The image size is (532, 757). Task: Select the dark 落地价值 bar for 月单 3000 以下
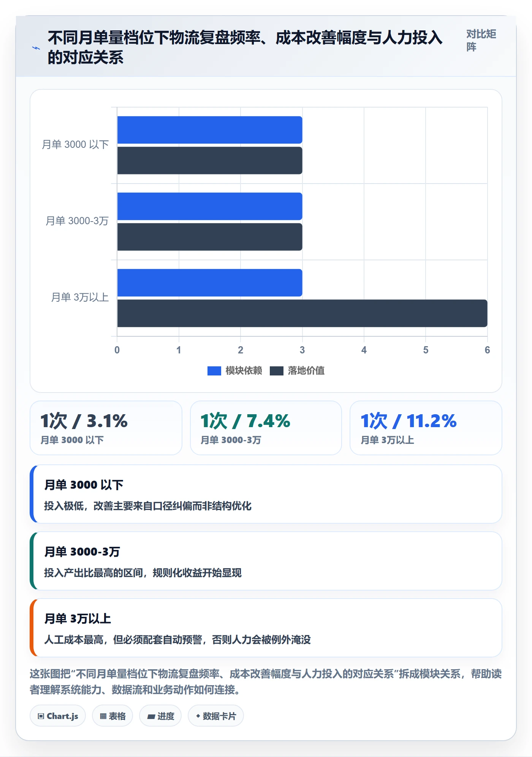coord(210,160)
